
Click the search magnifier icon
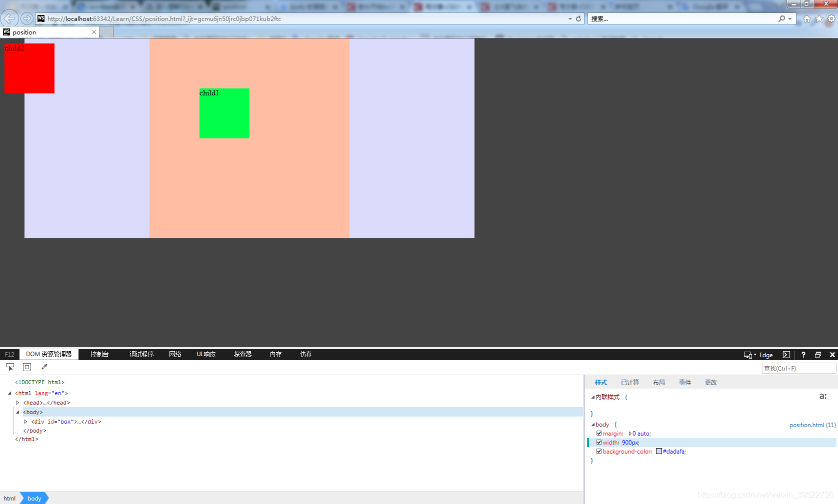coord(782,18)
